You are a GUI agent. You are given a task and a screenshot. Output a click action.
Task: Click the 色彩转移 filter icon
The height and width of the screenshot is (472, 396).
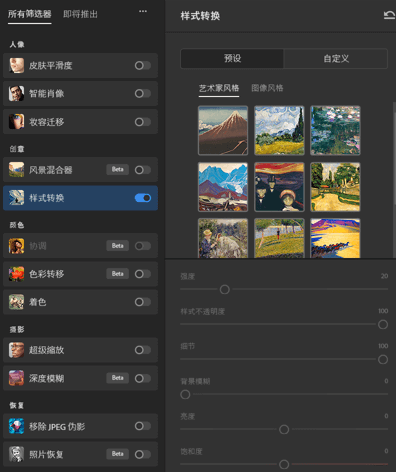click(16, 274)
